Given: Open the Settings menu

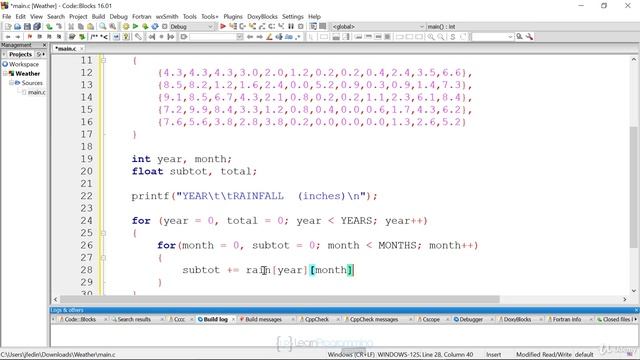Looking at the screenshot, I should coord(293,16).
